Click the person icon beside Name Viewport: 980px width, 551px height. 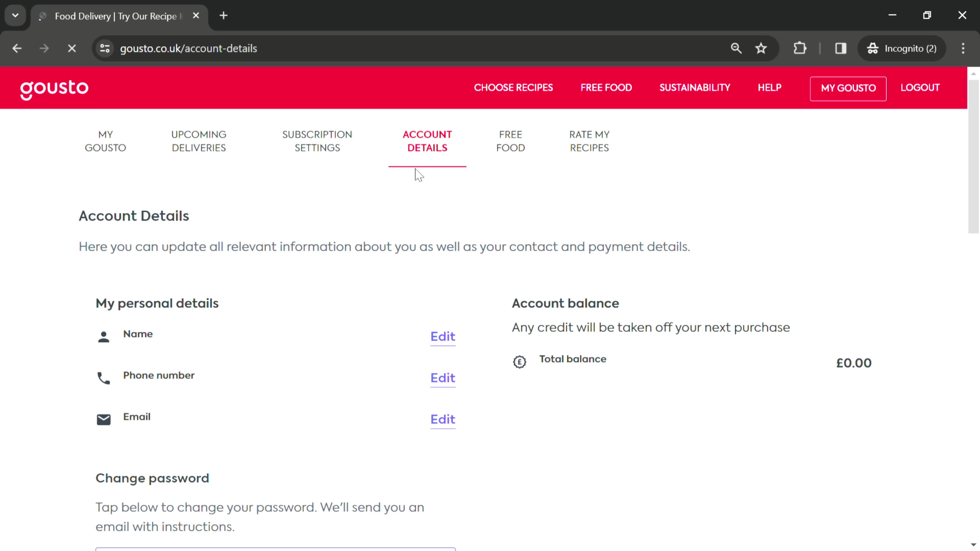tap(103, 337)
